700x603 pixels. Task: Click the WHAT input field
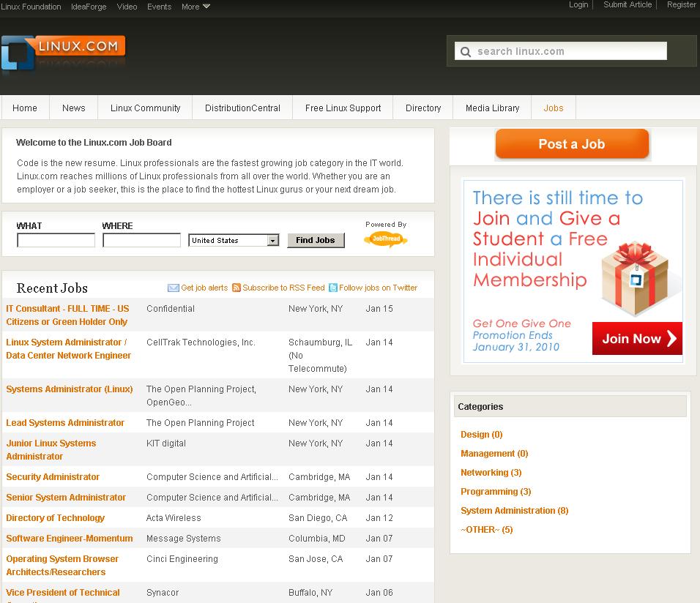tap(56, 240)
